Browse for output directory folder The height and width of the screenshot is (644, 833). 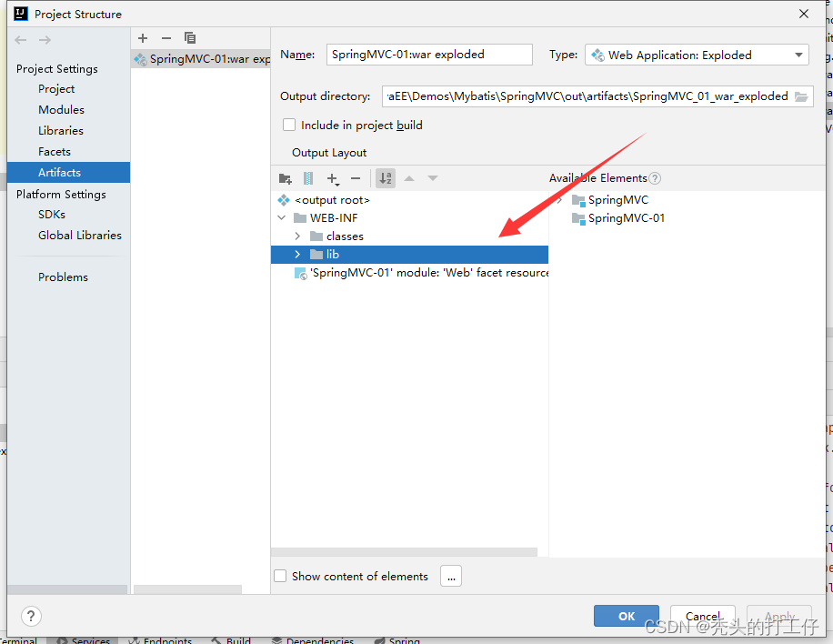pyautogui.click(x=800, y=96)
